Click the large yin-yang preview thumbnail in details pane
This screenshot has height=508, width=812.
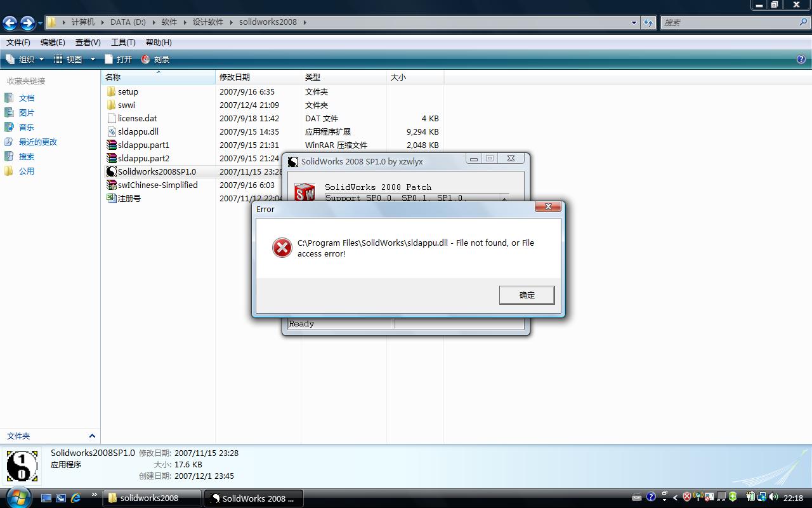tap(22, 467)
